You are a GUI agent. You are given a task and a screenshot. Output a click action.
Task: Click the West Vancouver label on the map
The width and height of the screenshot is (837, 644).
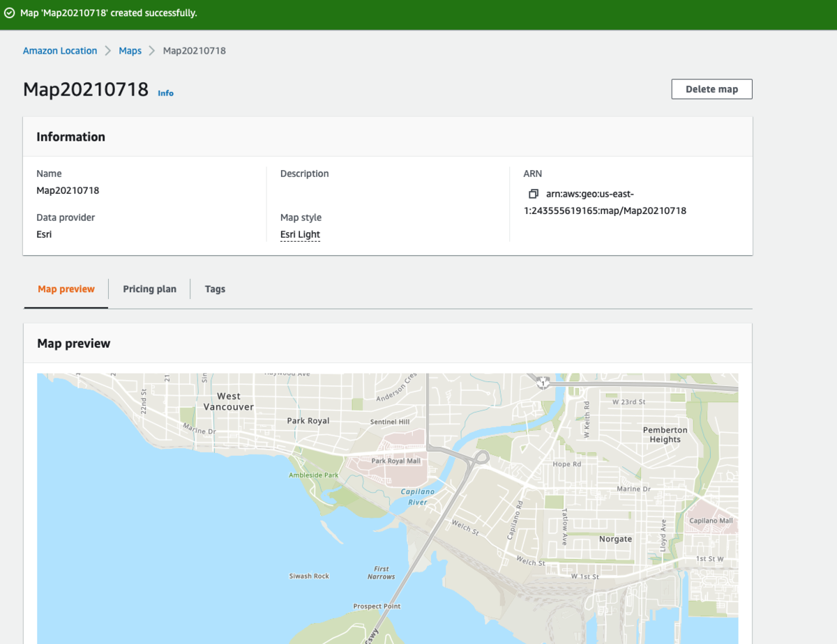[x=229, y=401]
